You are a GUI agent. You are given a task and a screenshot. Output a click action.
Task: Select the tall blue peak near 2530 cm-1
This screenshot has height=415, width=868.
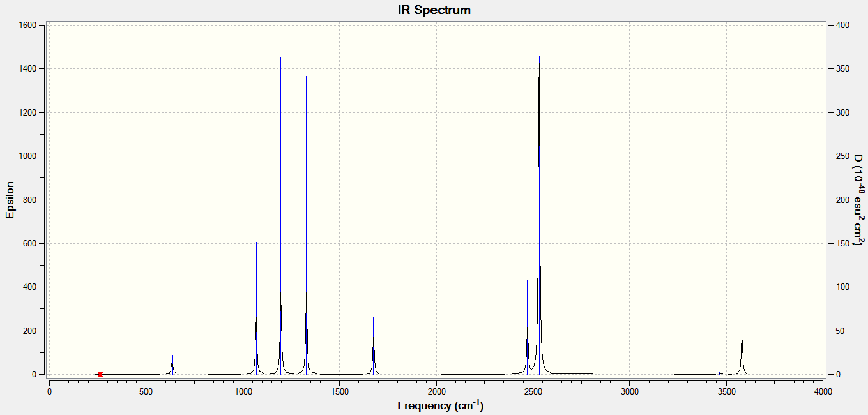pyautogui.click(x=539, y=215)
